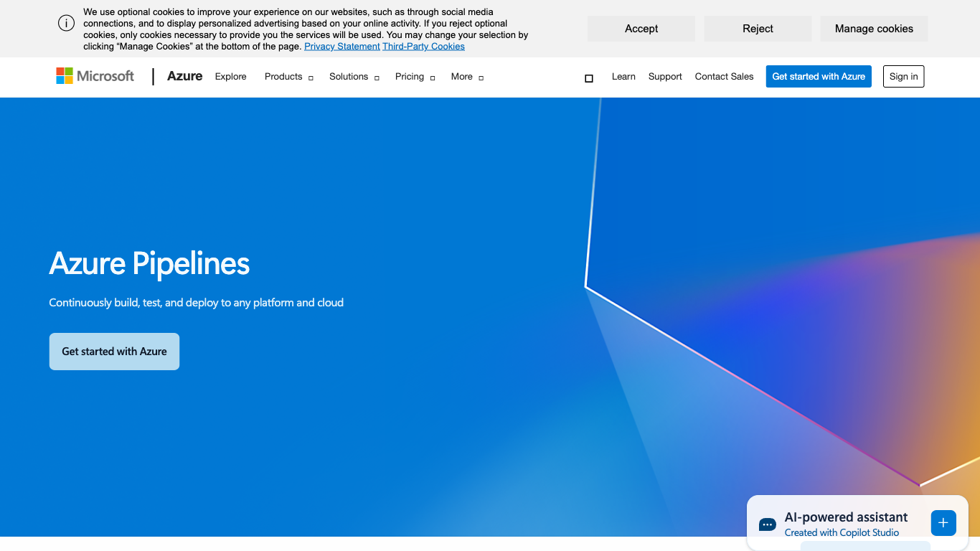Viewport: 980px width, 551px height.
Task: Accept optional cookies
Action: [x=641, y=29]
